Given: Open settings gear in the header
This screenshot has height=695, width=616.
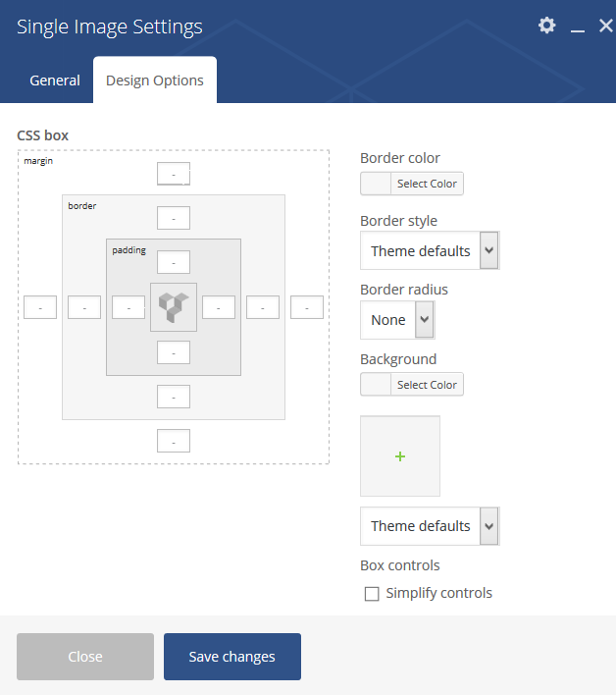Looking at the screenshot, I should coord(547,26).
